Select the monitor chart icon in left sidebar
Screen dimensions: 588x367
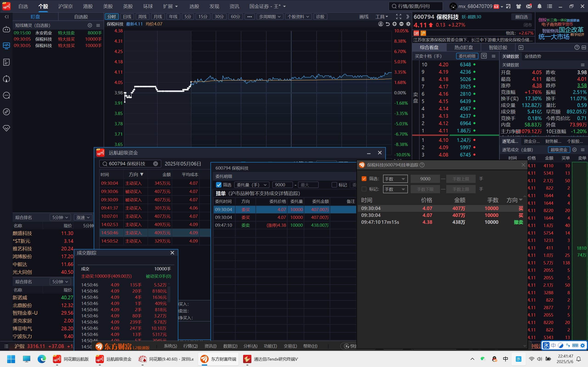tap(7, 46)
